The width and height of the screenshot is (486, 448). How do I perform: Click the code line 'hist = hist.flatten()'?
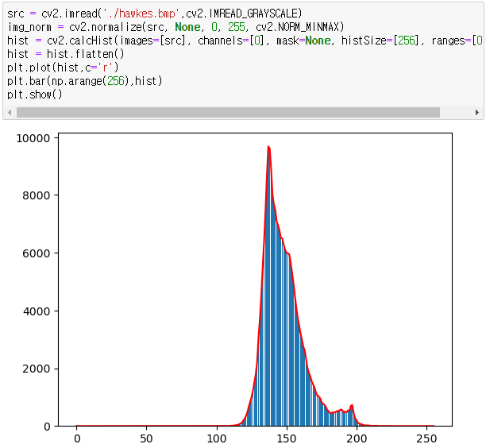65,54
